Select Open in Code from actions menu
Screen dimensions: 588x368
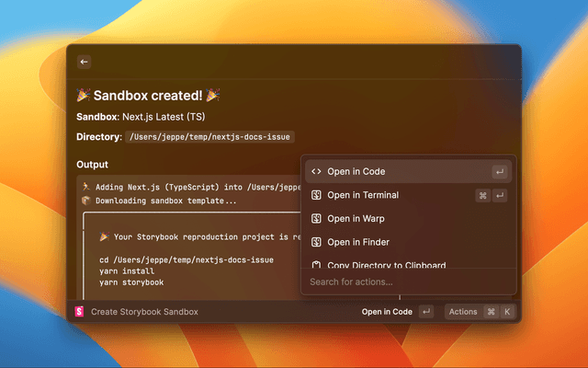pyautogui.click(x=356, y=171)
